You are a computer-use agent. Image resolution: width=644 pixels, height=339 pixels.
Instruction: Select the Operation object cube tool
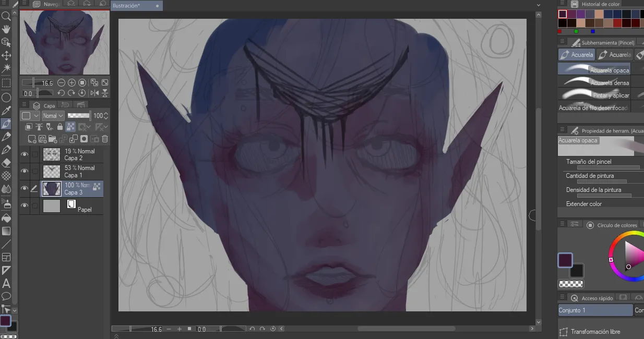coord(6,42)
